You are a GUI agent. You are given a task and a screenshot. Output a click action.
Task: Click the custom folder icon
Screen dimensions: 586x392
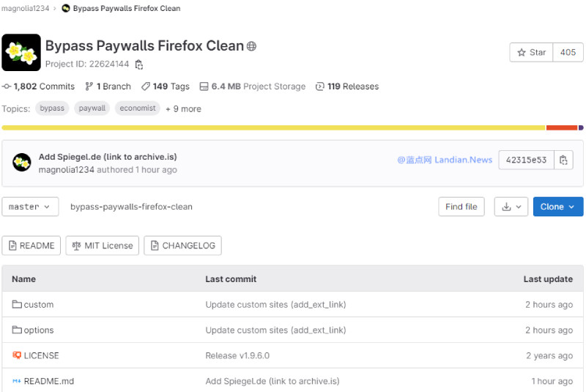17,304
